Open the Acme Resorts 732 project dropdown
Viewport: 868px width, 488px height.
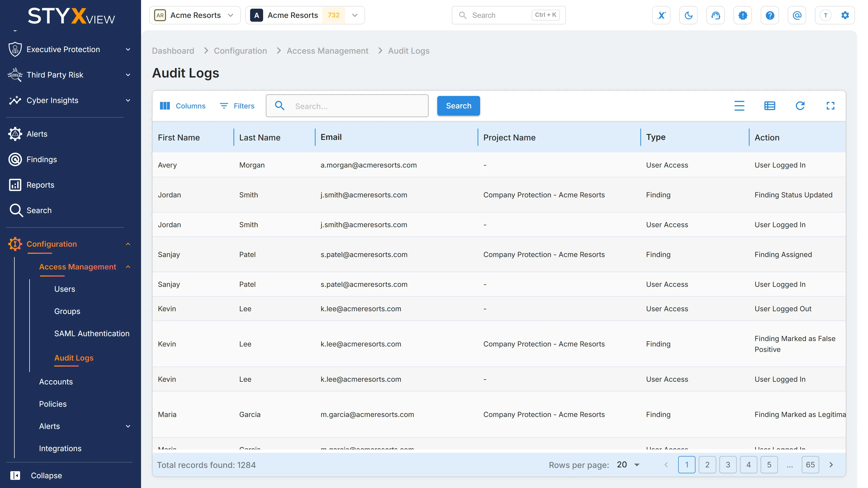tap(305, 15)
